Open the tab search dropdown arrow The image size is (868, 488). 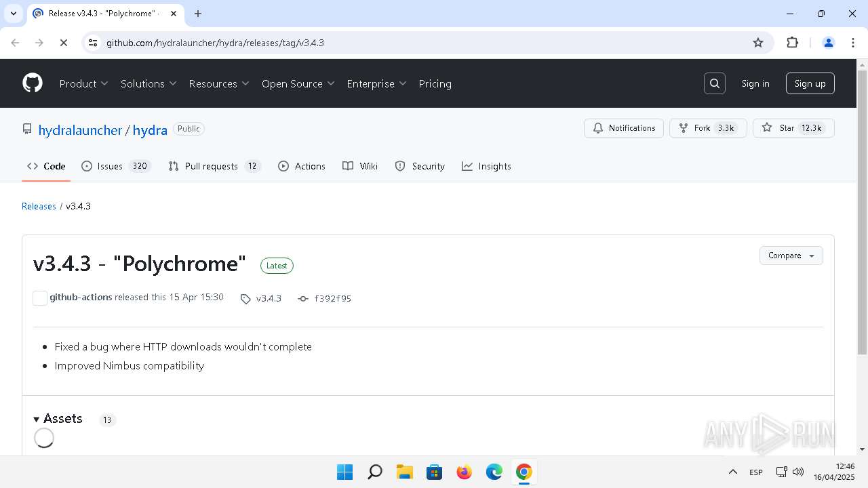[13, 14]
